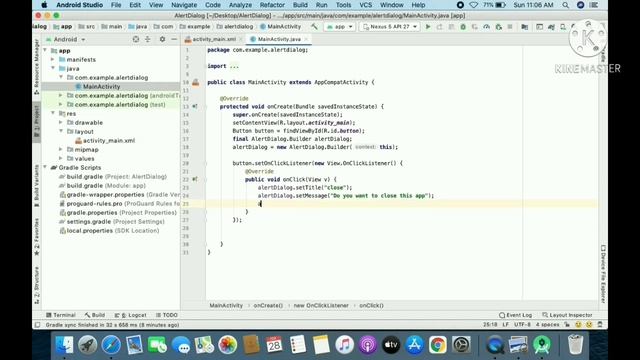Open the Layout Inspector
Screen dimensions: 640x360
pos(567,315)
